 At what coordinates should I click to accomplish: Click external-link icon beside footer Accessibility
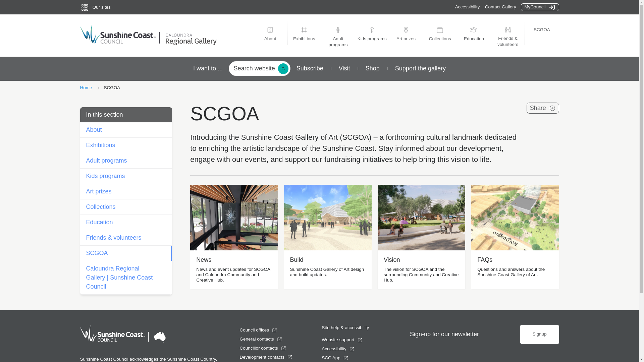pos(352,349)
